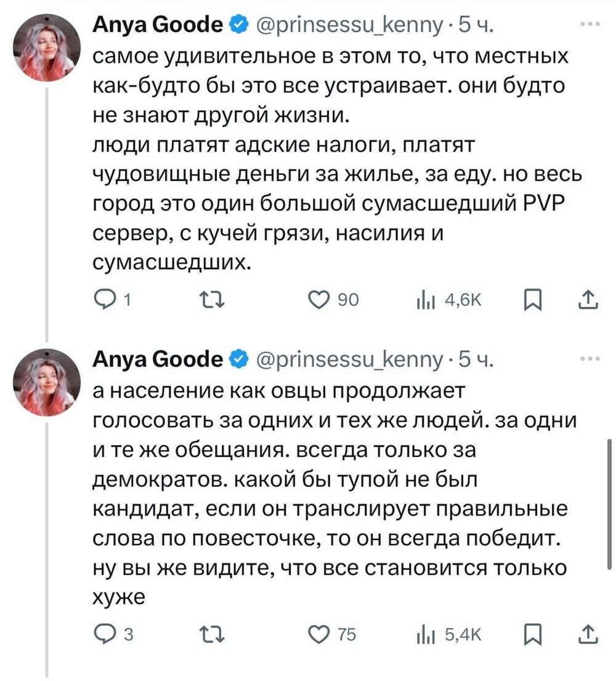This screenshot has height=681, width=616.
Task: Open more options menu on first tweet
Action: pyautogui.click(x=590, y=25)
